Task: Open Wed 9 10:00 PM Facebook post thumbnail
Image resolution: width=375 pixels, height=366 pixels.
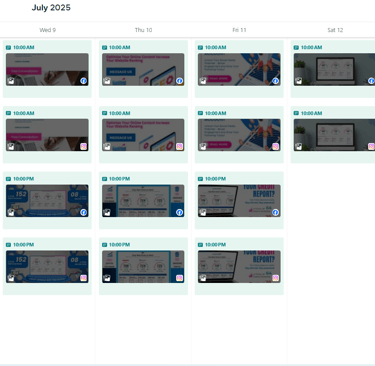Action: [x=47, y=201]
